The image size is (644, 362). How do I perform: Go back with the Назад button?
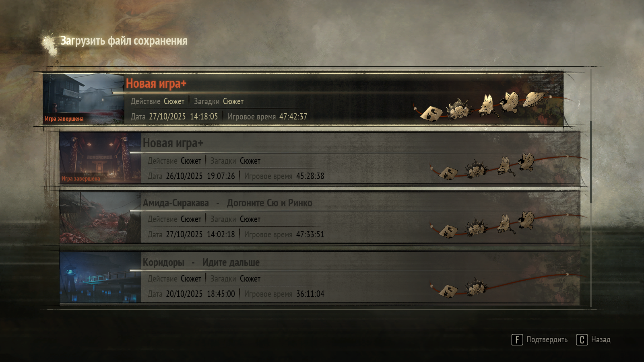[x=601, y=340]
